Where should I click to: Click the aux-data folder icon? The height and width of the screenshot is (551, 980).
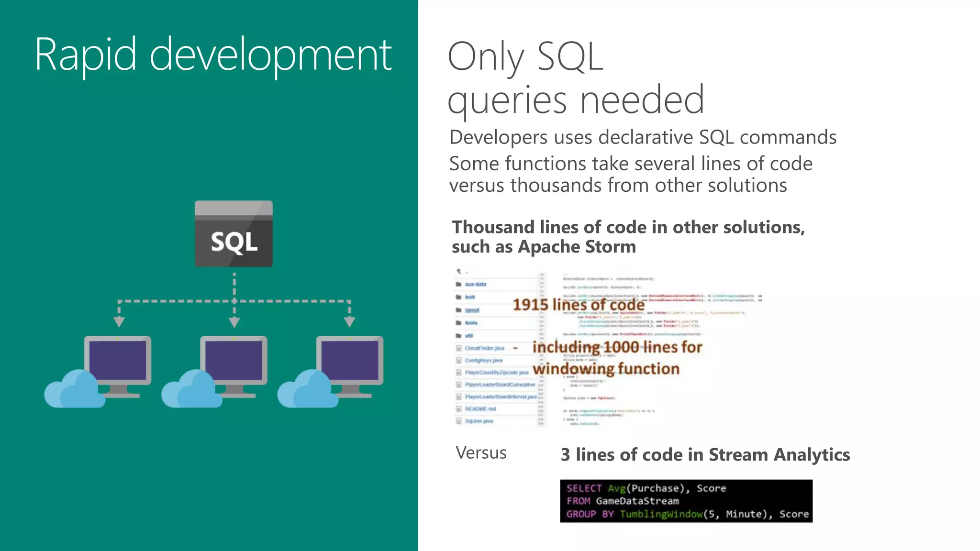458,284
